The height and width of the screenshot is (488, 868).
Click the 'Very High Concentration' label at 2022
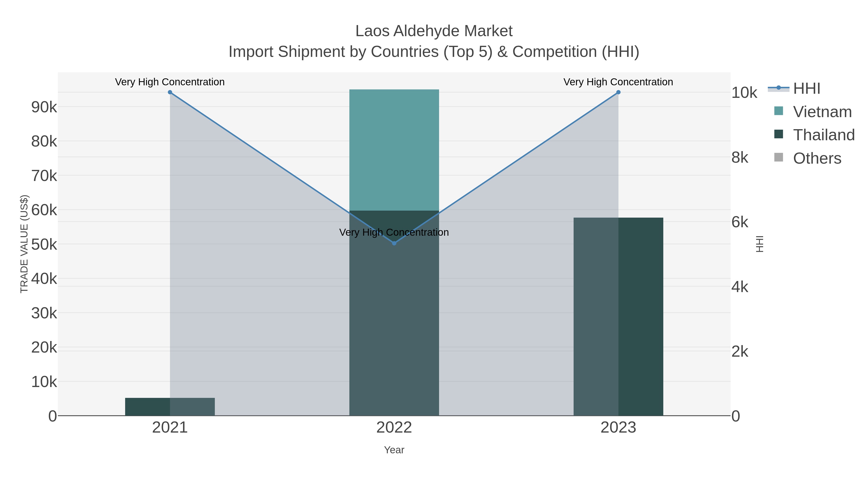point(394,232)
